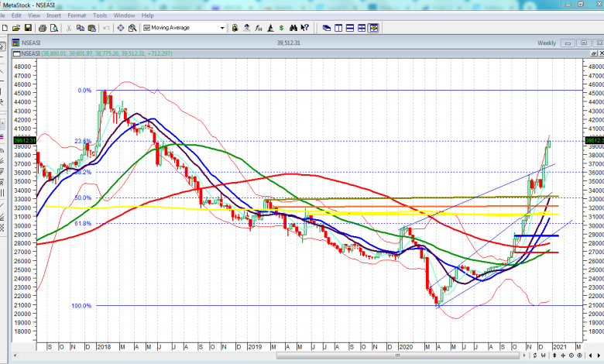Click the Copy icon in the toolbar
This screenshot has height=364, width=604.
tap(81, 28)
